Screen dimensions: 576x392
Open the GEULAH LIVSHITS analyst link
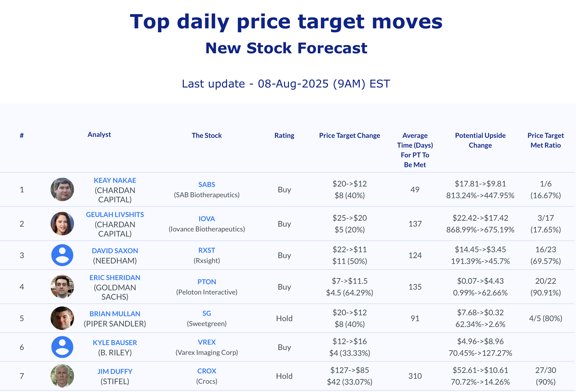115,215
